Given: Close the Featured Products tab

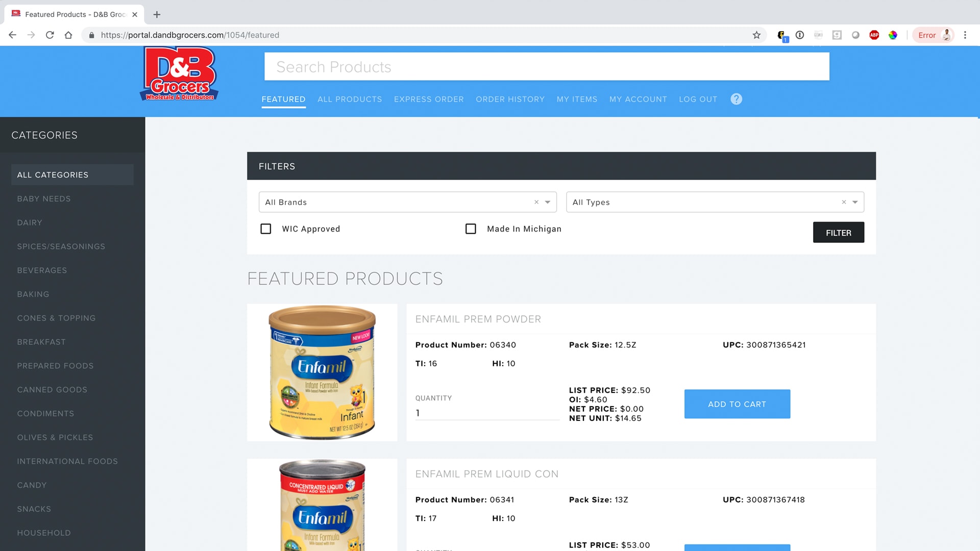Looking at the screenshot, I should [x=135, y=14].
